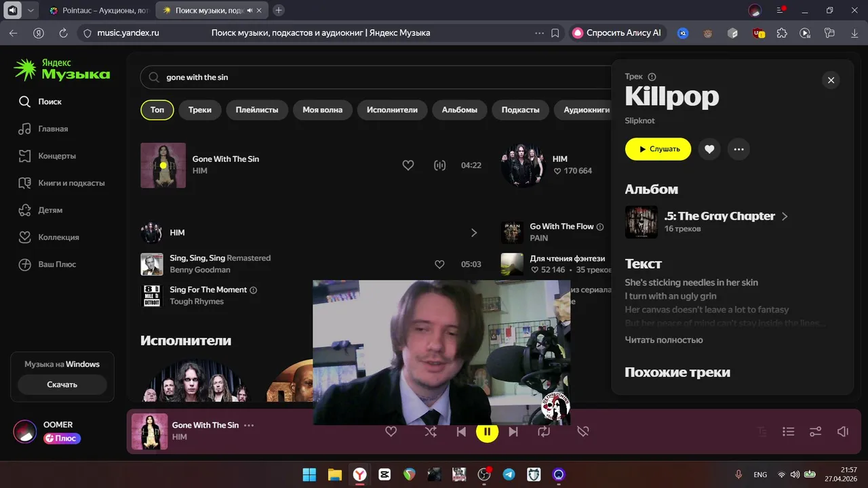
Task: Like the Sing, Sing, Sing track
Action: (x=439, y=264)
